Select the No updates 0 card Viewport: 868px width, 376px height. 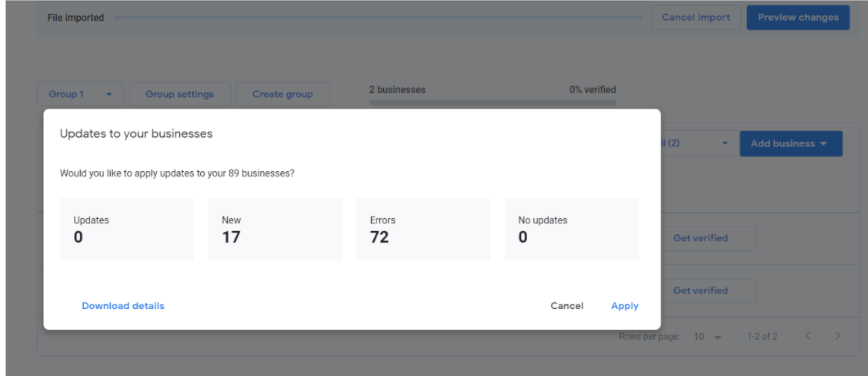pos(572,229)
